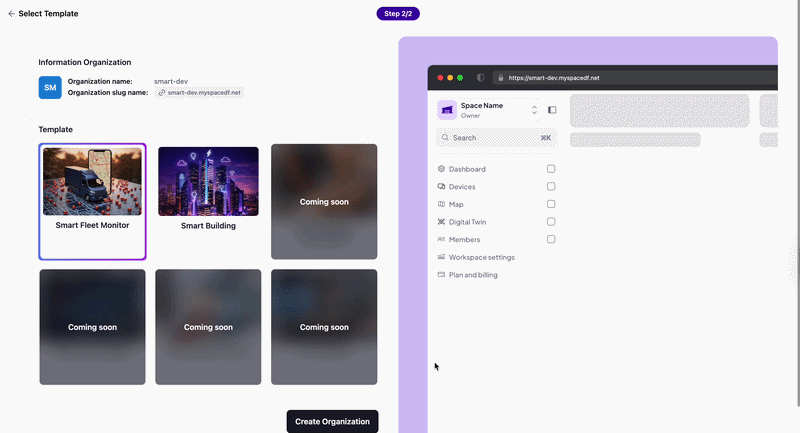Screen dimensions: 800x433
Task: Click the link icon in the slug field
Action: click(162, 93)
